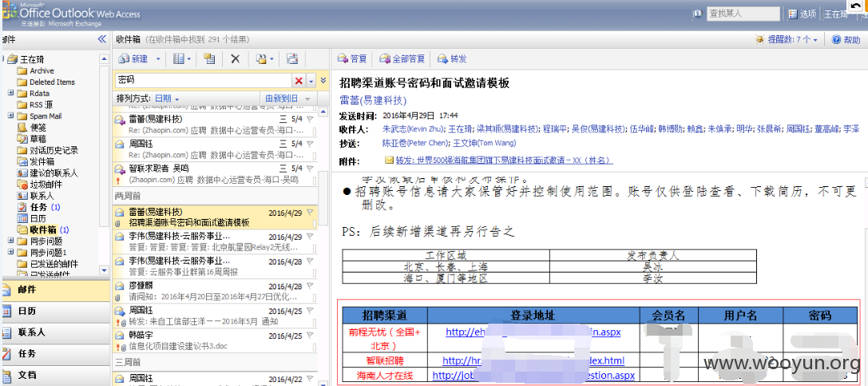Flag the 周国钰 5/4 message
The image size is (868, 386).
[x=310, y=143]
